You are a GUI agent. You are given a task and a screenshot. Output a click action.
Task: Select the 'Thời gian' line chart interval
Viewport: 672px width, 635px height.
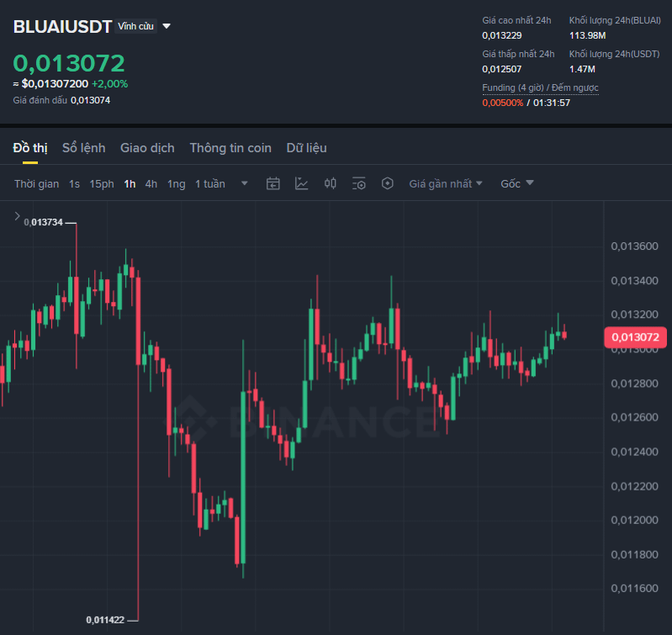tap(36, 184)
